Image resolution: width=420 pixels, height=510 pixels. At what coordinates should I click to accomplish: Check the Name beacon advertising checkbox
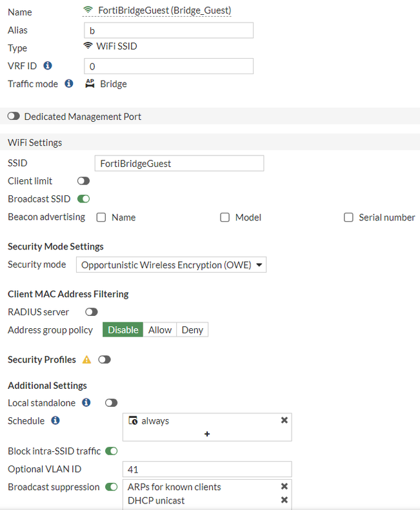coord(101,217)
